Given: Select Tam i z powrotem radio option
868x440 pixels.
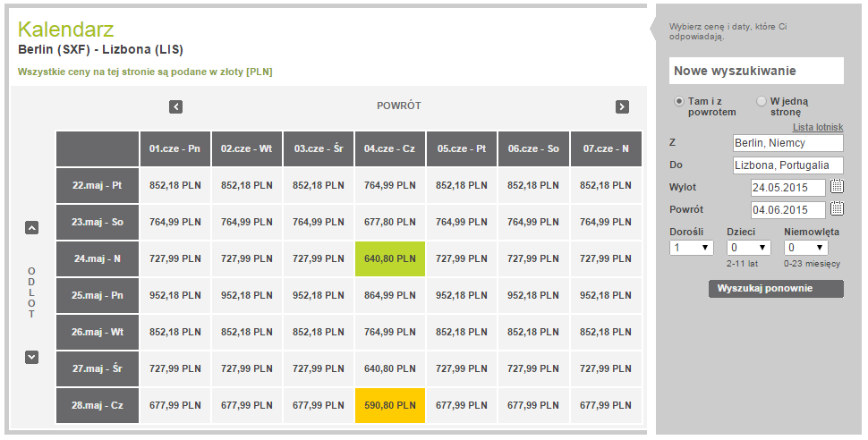Looking at the screenshot, I should point(678,101).
